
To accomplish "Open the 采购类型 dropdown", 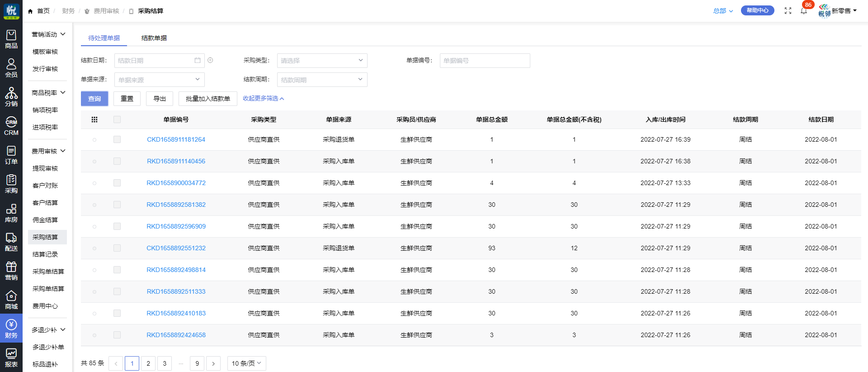I will click(x=322, y=61).
